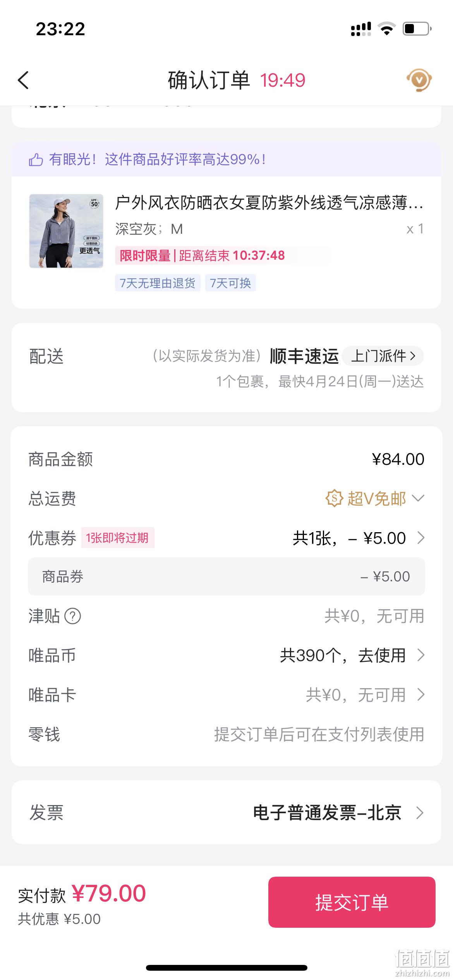453x980 pixels.
Task: Tap the 津贴 question mark help icon
Action: 72,616
